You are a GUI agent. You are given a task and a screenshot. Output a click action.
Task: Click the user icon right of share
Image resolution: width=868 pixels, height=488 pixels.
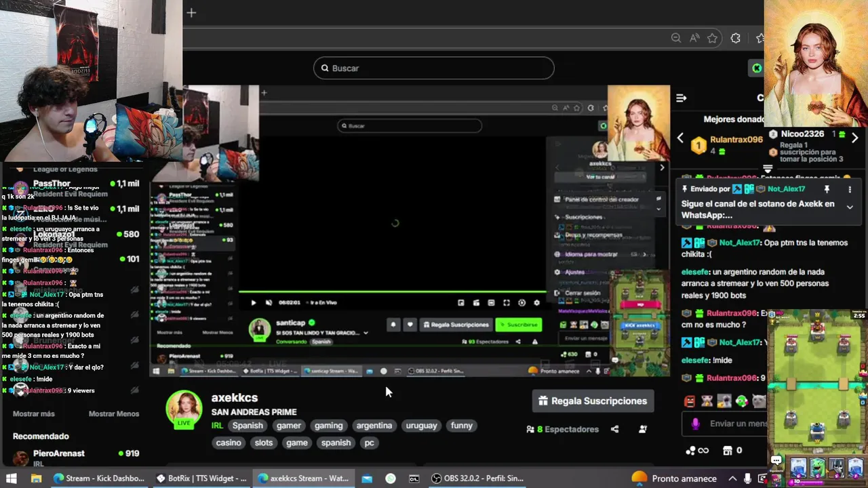point(643,429)
